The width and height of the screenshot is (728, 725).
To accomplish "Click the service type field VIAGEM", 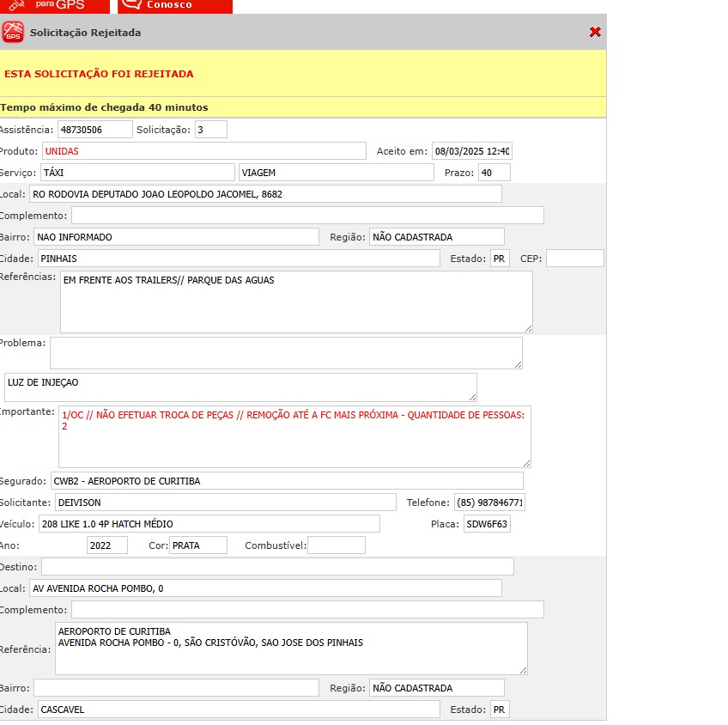I will (x=337, y=173).
